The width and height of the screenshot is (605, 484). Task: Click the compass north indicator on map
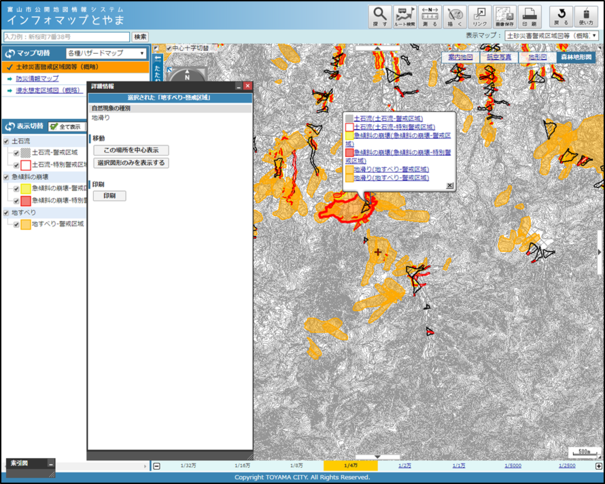(187, 76)
